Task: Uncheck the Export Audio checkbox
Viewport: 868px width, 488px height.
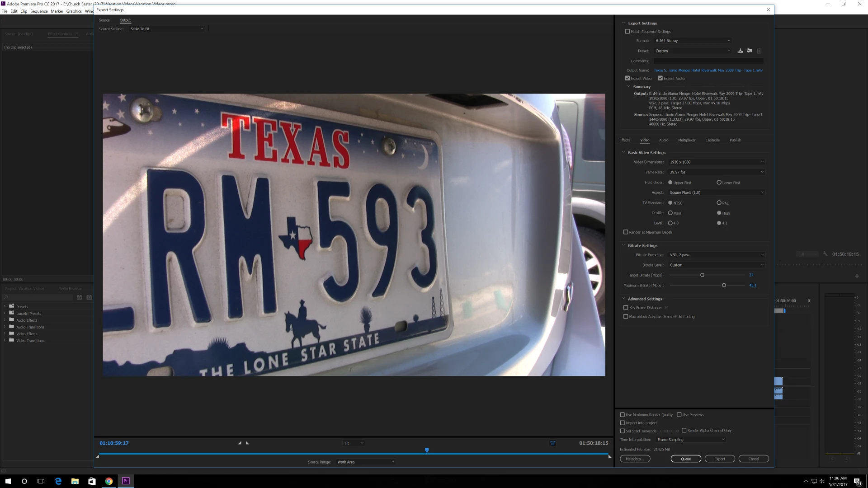Action: [x=660, y=79]
